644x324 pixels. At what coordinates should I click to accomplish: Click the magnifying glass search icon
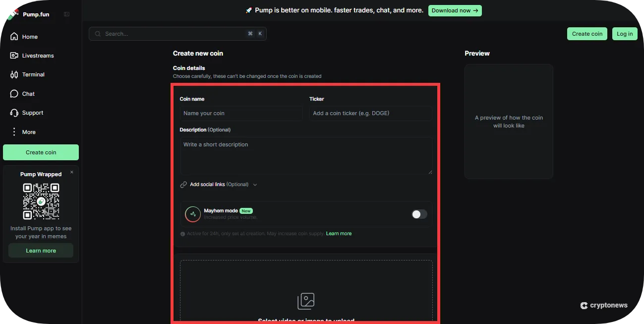tap(98, 33)
